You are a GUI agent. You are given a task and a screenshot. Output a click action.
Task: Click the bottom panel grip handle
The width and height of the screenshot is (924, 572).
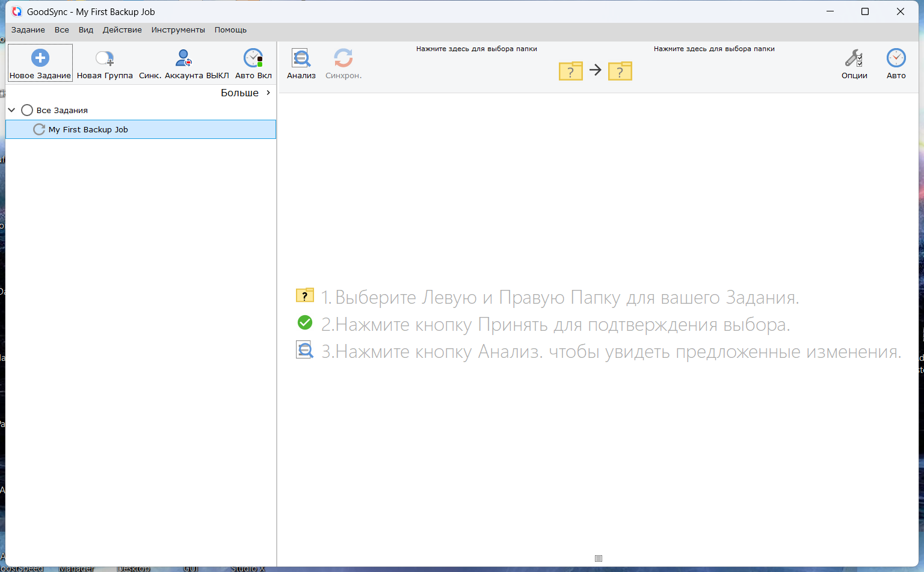[598, 558]
